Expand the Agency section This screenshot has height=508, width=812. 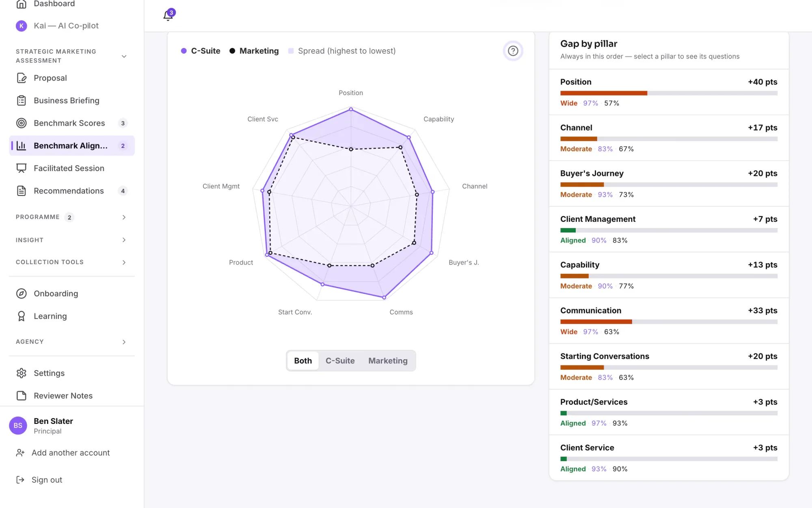point(124,342)
